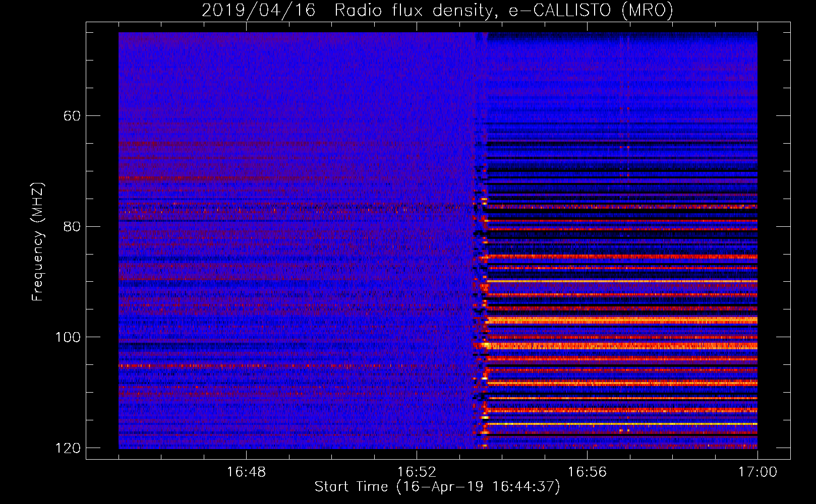
Task: Click the 100 frequency tick label
Action: click(x=68, y=337)
